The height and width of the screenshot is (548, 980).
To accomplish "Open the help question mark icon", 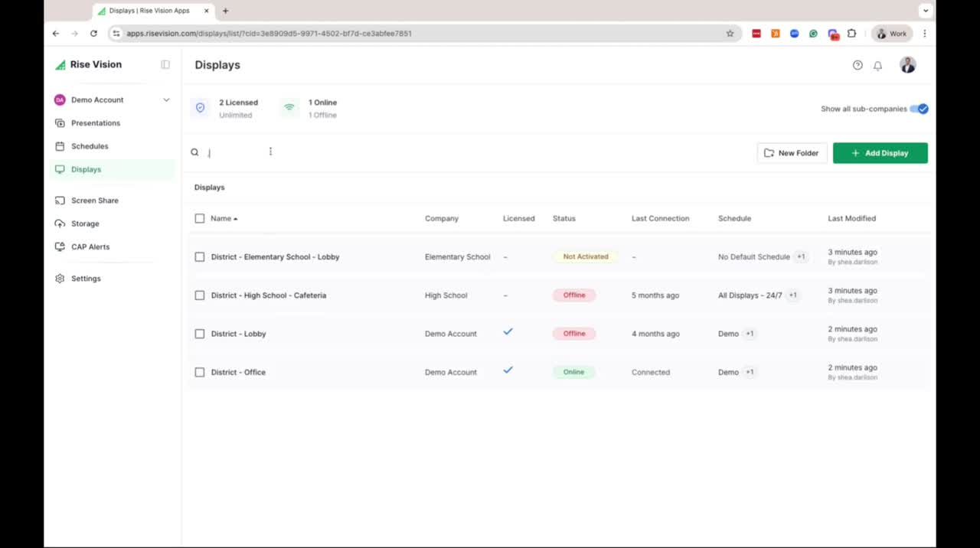I will pyautogui.click(x=857, y=66).
